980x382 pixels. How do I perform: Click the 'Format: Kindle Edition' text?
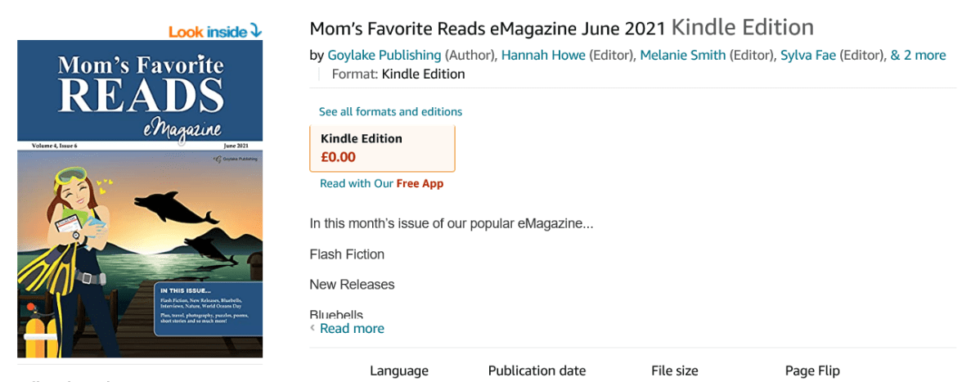click(398, 74)
